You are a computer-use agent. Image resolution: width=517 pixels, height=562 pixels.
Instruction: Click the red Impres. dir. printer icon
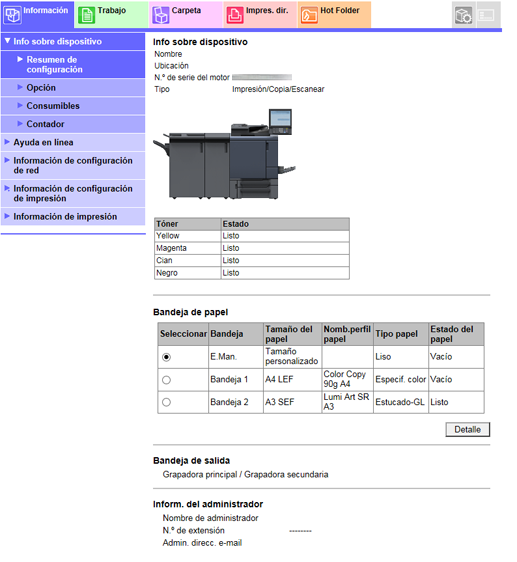[235, 15]
